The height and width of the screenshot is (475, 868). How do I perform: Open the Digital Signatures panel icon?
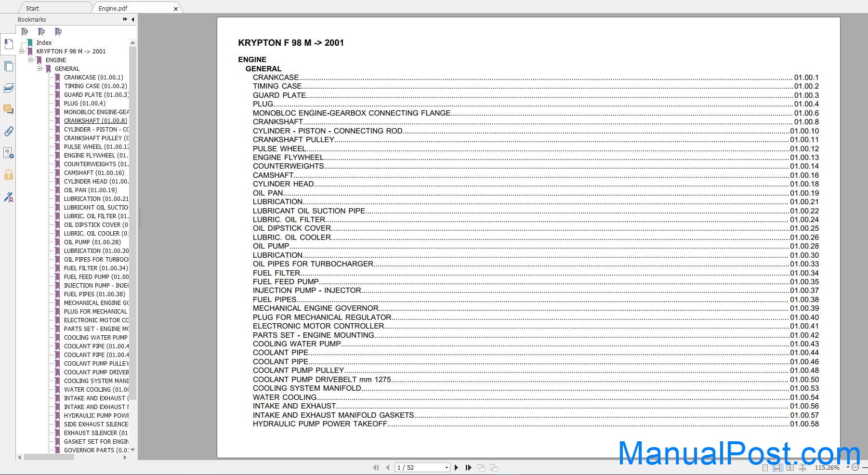coord(8,153)
